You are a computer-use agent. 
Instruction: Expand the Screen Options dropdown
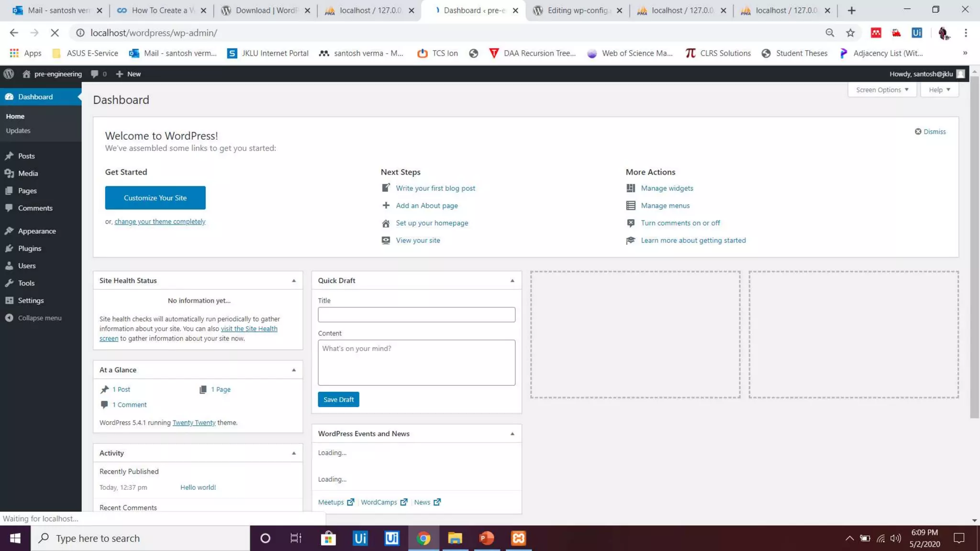tap(882, 90)
